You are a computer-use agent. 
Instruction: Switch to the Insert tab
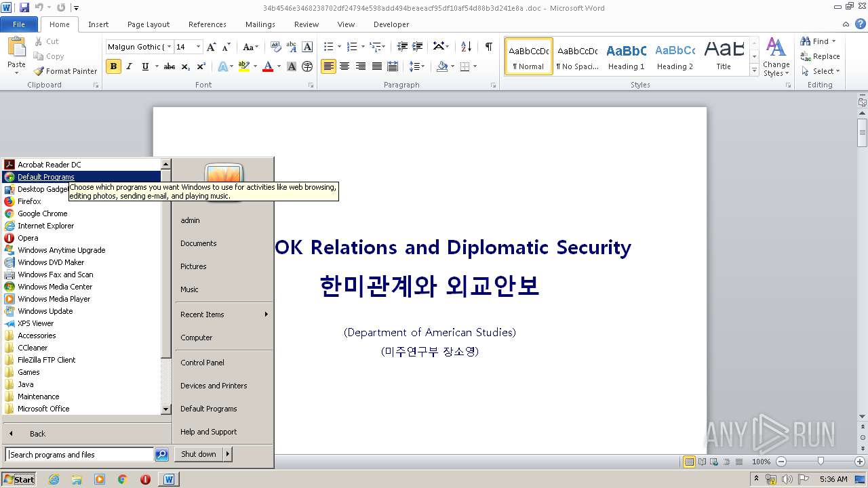(x=98, y=24)
